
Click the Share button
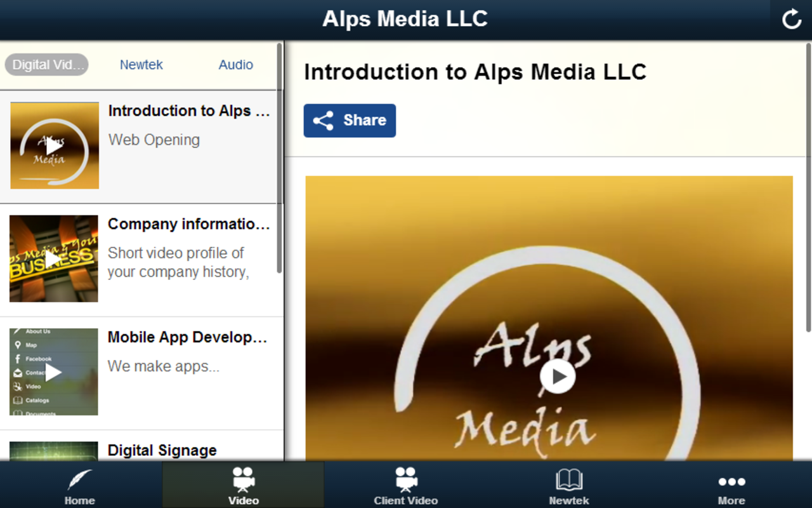(350, 120)
